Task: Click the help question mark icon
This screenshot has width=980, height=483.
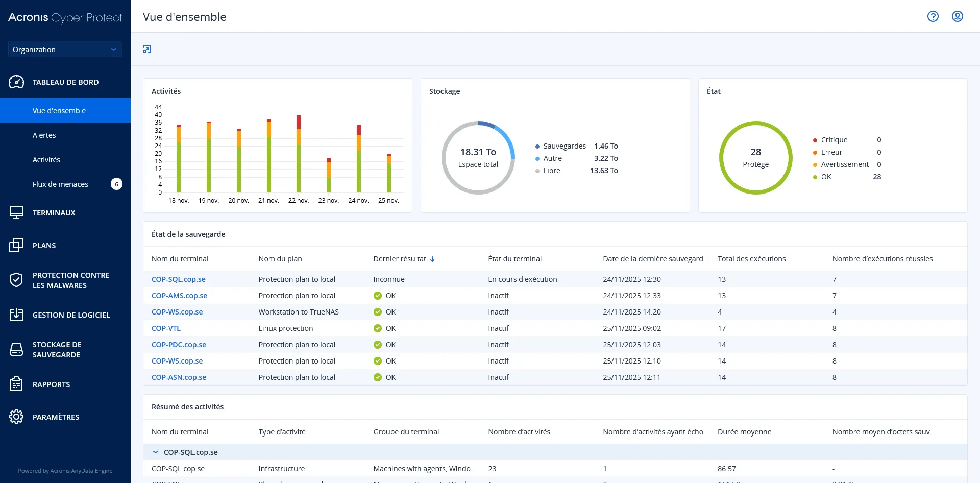Action: coord(933,16)
